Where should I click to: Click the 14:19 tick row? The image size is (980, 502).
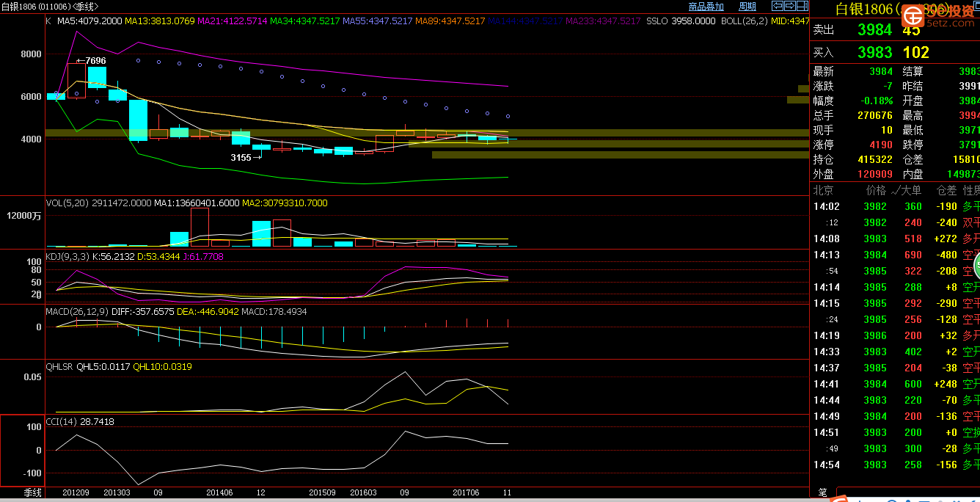coord(895,335)
